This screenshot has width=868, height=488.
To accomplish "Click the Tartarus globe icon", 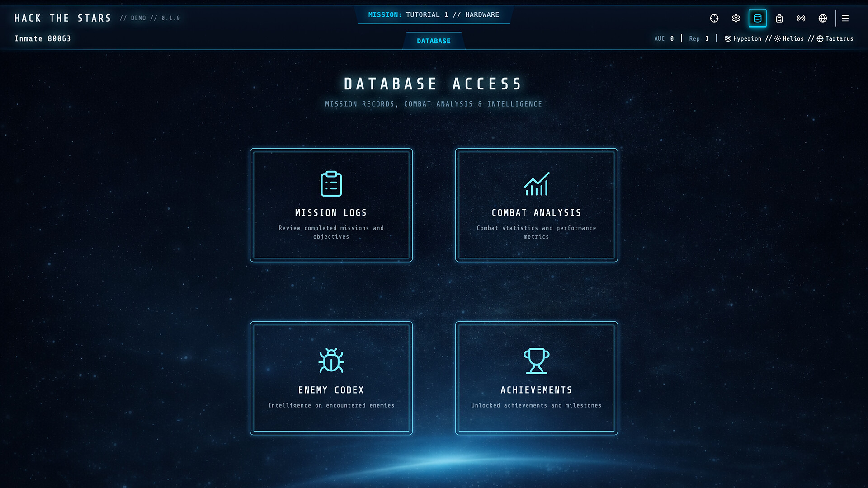I will [x=820, y=38].
